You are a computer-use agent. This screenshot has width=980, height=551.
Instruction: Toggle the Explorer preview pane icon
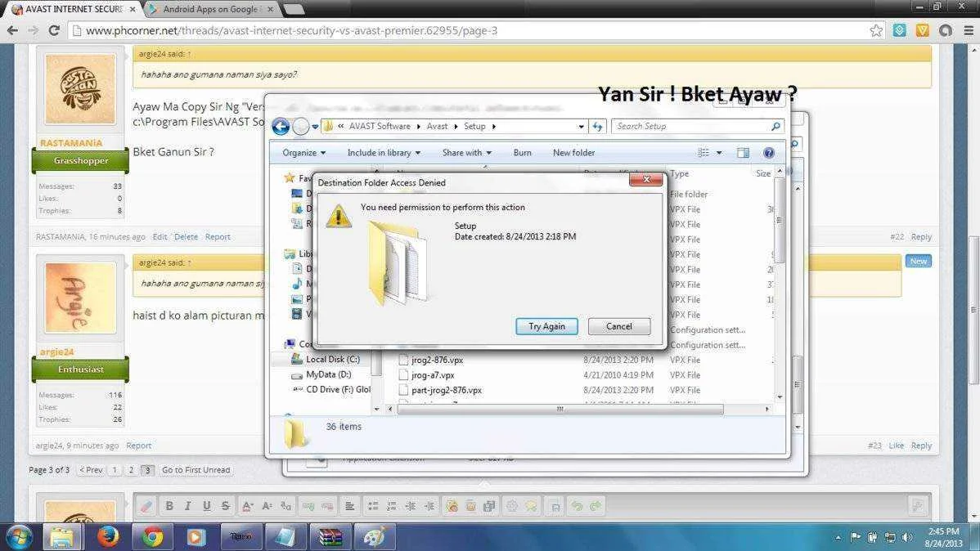743,152
